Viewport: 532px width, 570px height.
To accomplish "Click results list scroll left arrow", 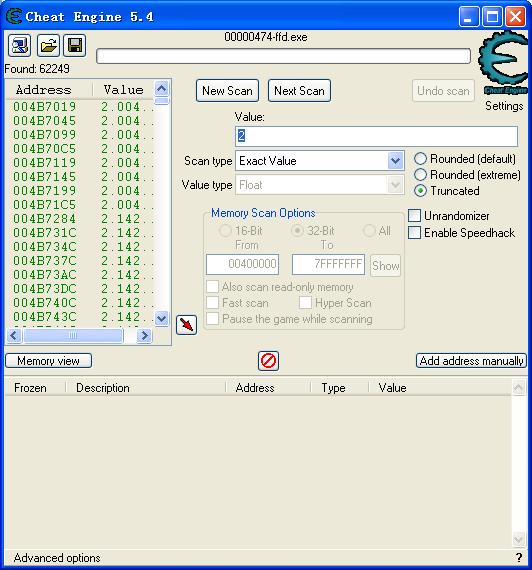I will (x=14, y=335).
